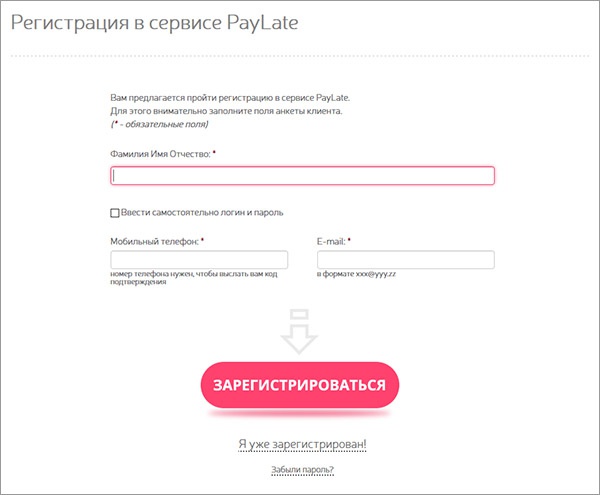This screenshot has width=600, height=495.
Task: Click the 'Ввести самостоятельно логин и пароль' label text
Action: coord(203,213)
